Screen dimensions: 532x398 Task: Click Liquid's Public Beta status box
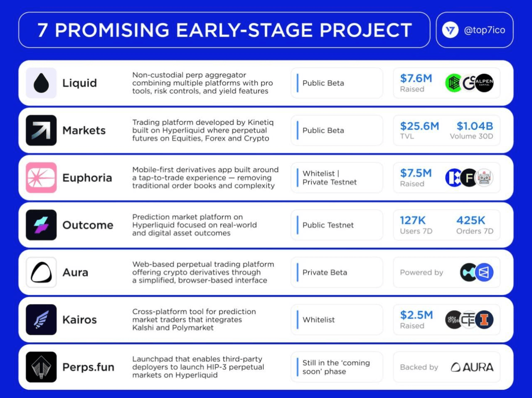click(337, 83)
